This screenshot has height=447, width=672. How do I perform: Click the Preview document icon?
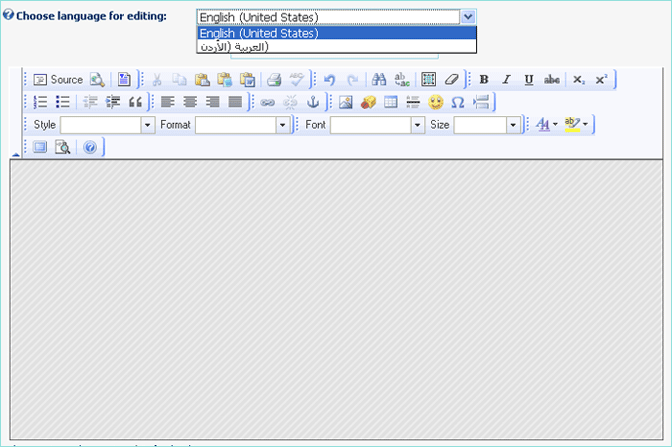(97, 80)
